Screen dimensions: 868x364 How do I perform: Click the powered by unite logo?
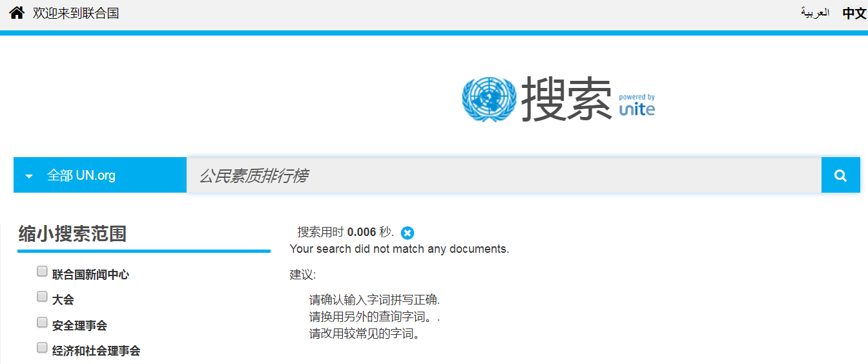[x=637, y=105]
